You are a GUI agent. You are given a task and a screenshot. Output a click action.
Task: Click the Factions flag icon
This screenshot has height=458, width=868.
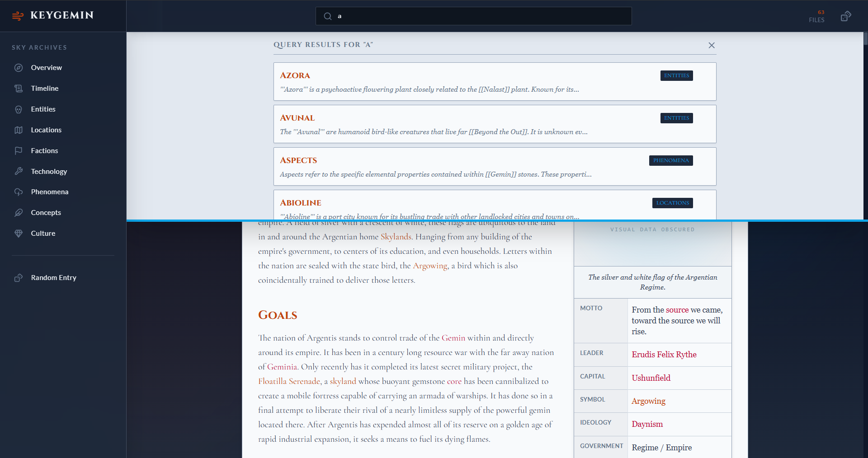(19, 151)
